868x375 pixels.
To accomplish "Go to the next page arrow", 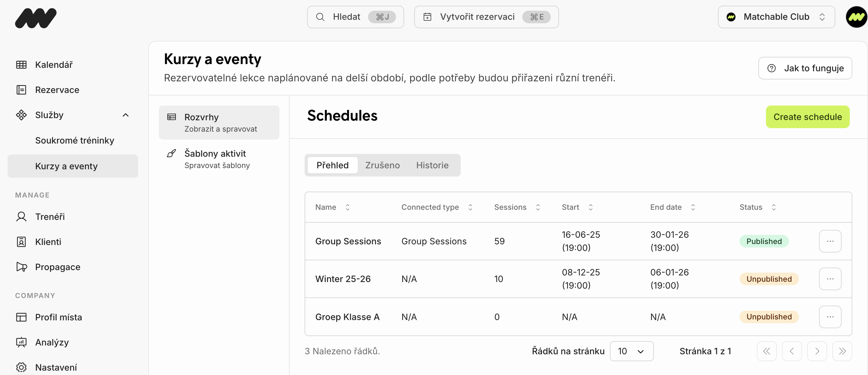I will 817,351.
